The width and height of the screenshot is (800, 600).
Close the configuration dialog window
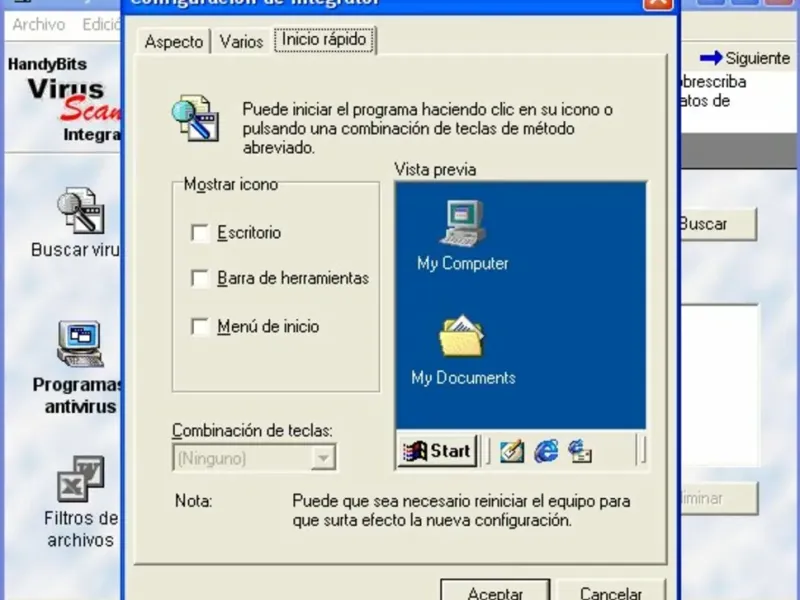click(658, 3)
